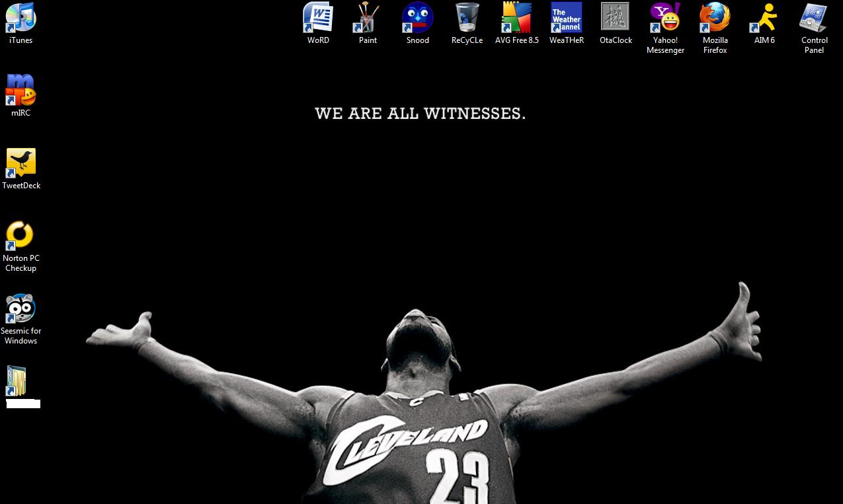Click the Paint brushes icon

[x=368, y=18]
